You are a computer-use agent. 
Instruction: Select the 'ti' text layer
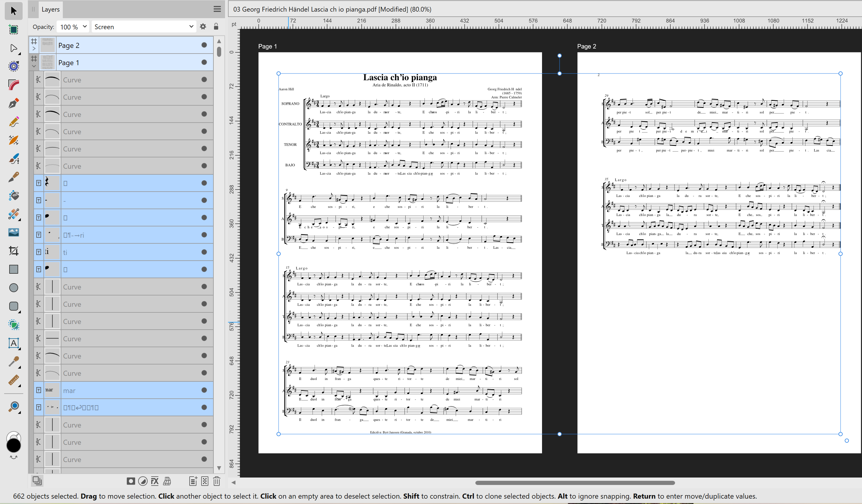123,252
